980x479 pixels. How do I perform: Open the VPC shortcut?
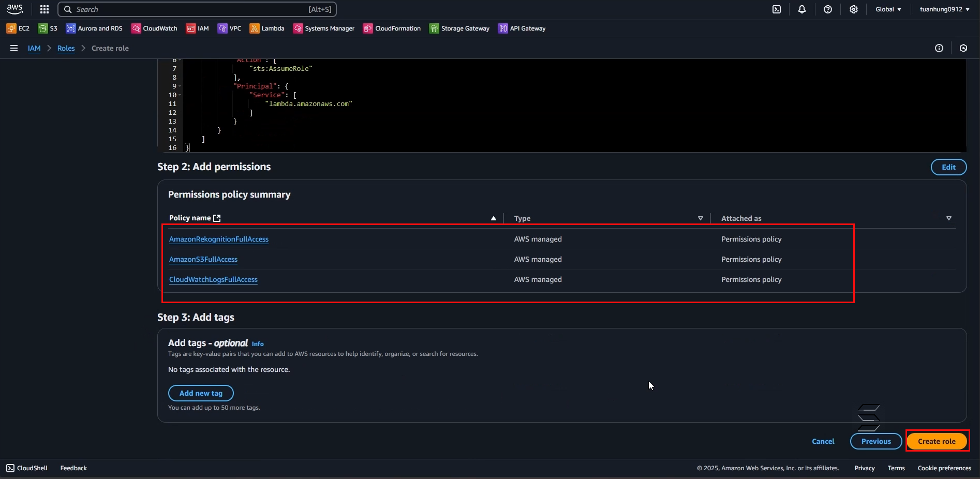tap(230, 28)
